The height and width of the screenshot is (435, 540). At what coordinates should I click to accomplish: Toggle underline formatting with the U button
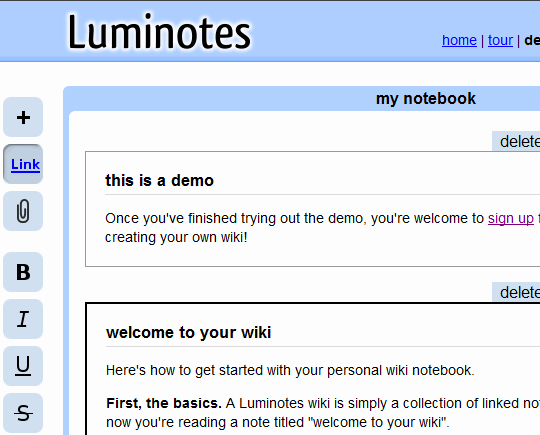23,366
